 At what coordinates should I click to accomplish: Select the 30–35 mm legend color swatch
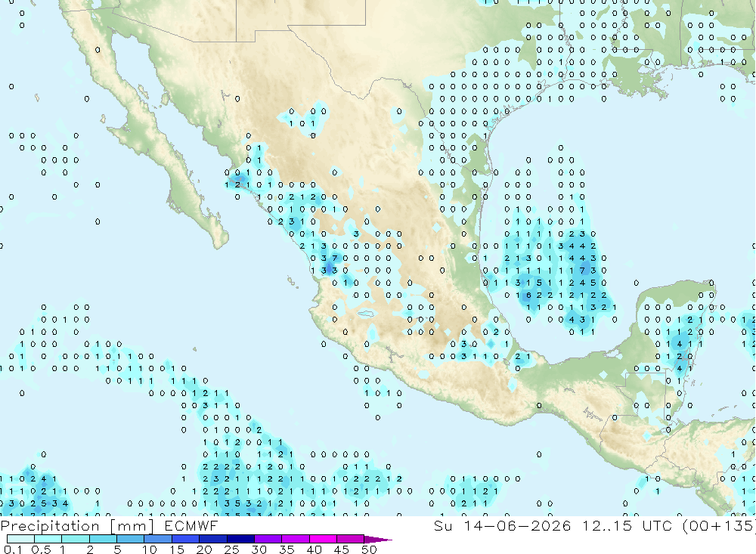(268, 539)
